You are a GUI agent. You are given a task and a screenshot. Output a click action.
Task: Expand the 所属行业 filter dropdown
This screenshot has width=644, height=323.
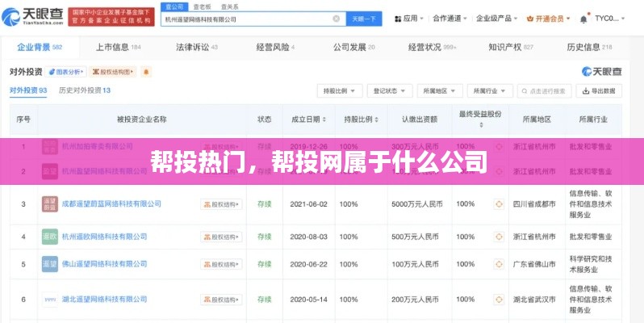[x=488, y=91]
